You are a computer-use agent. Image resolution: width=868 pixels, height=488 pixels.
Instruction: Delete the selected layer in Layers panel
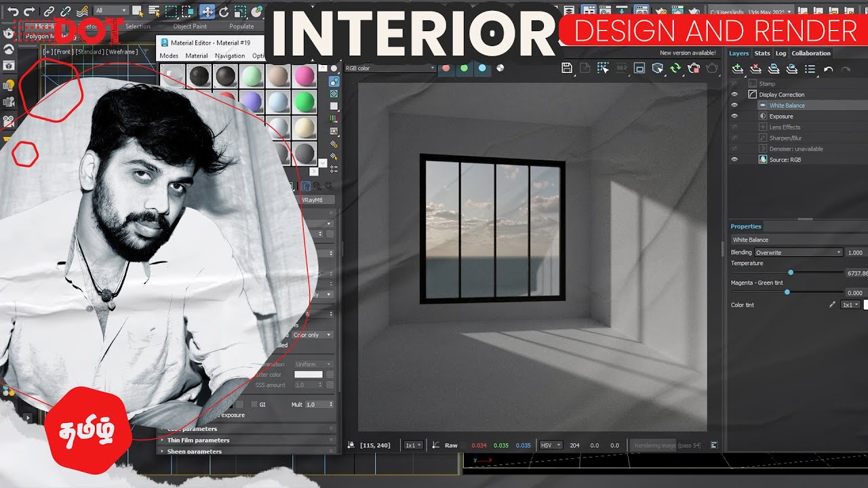click(x=755, y=68)
